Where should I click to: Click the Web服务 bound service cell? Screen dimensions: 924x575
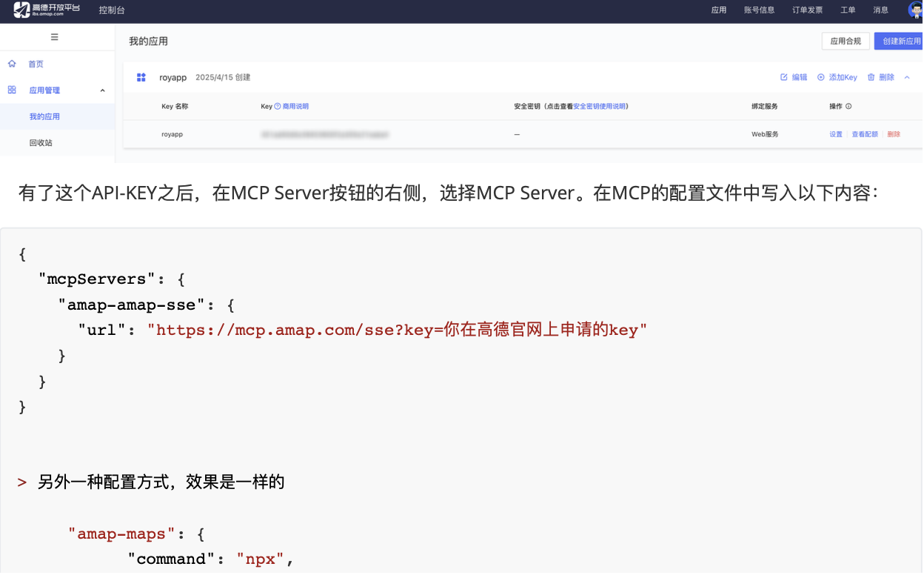coord(765,134)
